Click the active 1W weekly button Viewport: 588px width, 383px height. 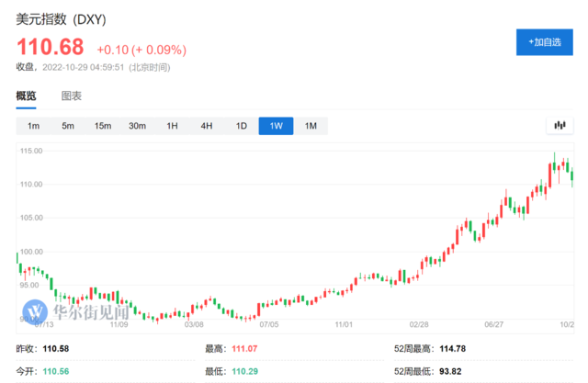(x=276, y=126)
